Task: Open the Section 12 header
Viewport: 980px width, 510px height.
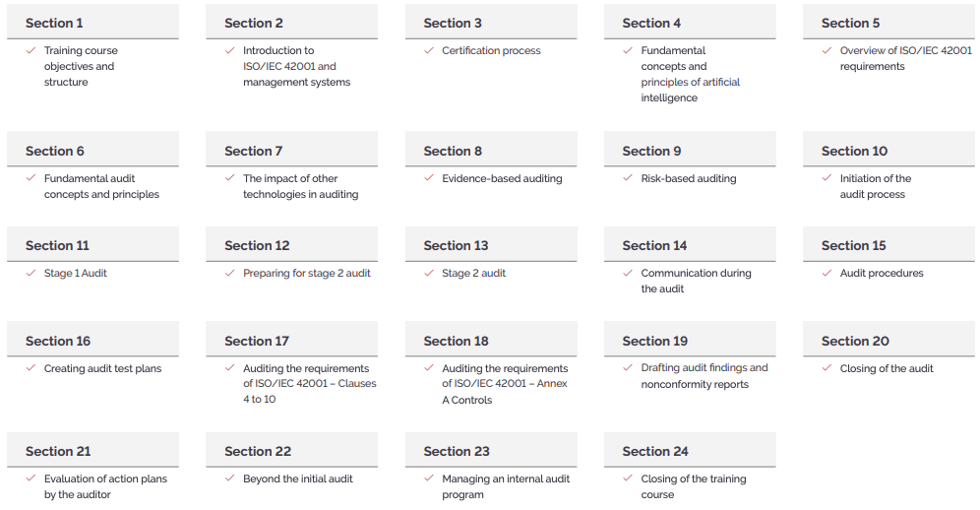Action: click(x=292, y=245)
